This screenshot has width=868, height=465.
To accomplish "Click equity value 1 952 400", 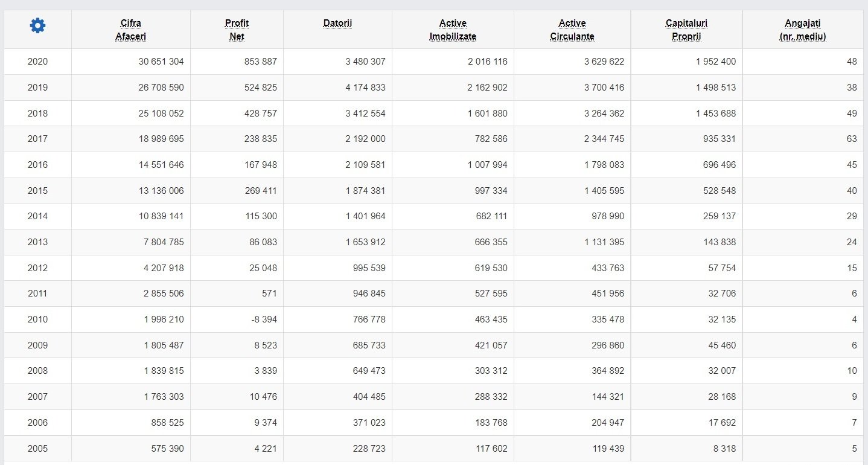I will 715,62.
